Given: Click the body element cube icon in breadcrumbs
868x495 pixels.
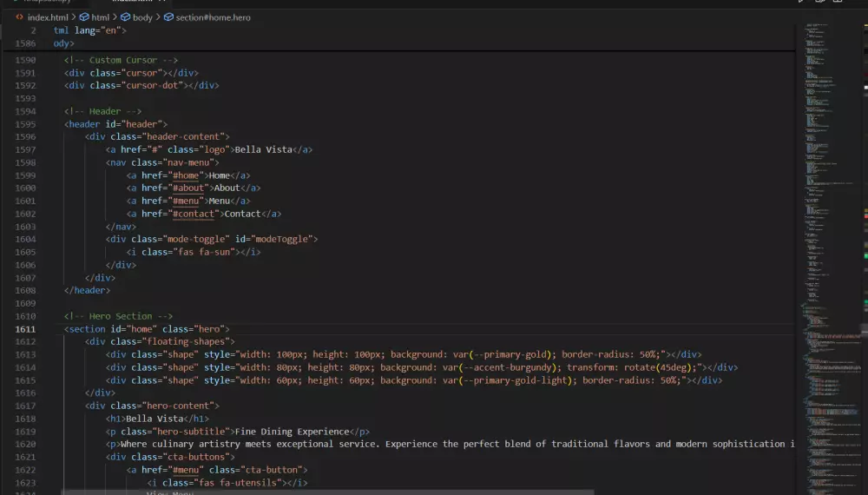Looking at the screenshot, I should click(125, 17).
